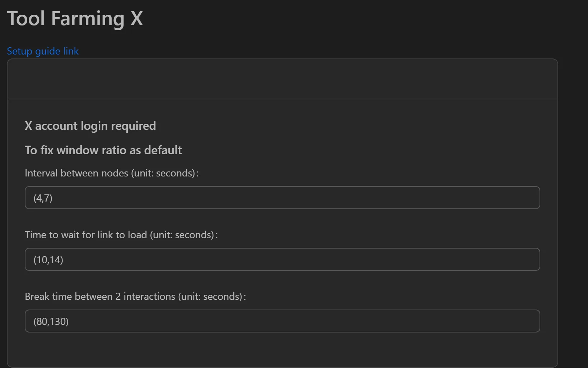The image size is (588, 368).
Task: Click the fix window ratio text
Action: [103, 150]
